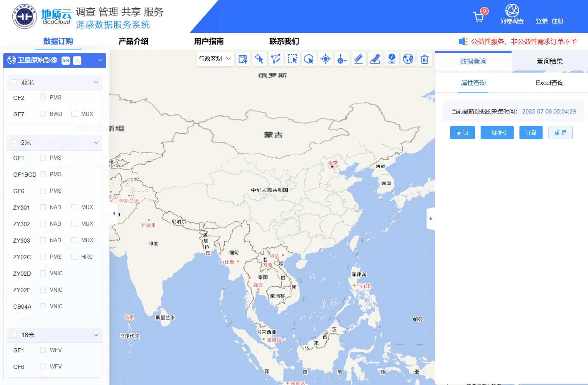Viewport: 588px width, 385px height.
Task: Check the 亚米 group checkbox
Action: pos(14,82)
